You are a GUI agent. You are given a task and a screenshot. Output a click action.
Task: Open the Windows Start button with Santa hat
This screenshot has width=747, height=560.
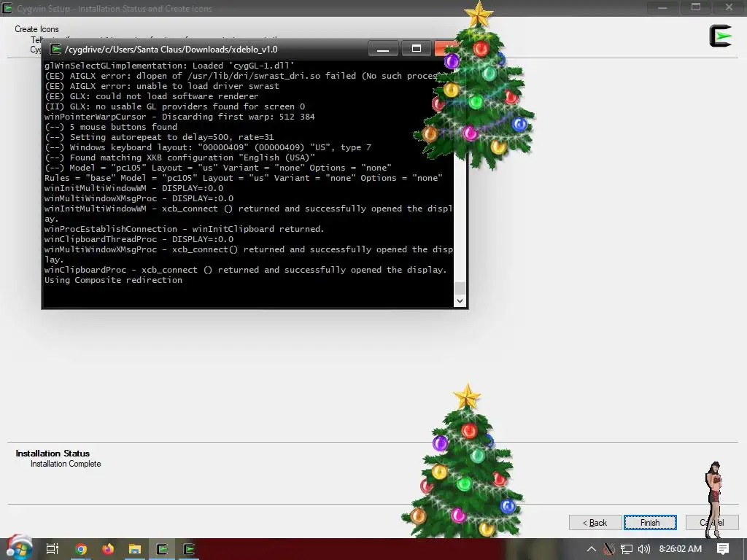click(19, 548)
